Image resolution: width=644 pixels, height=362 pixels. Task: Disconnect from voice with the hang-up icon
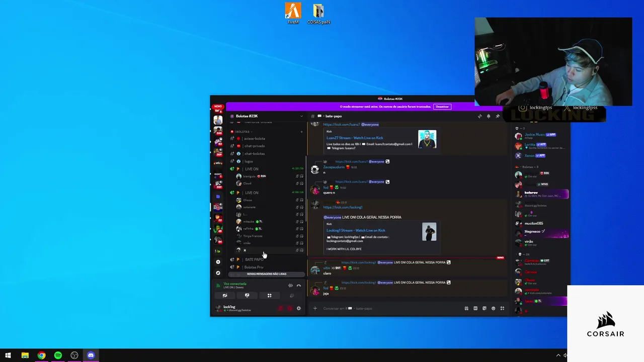click(x=298, y=286)
